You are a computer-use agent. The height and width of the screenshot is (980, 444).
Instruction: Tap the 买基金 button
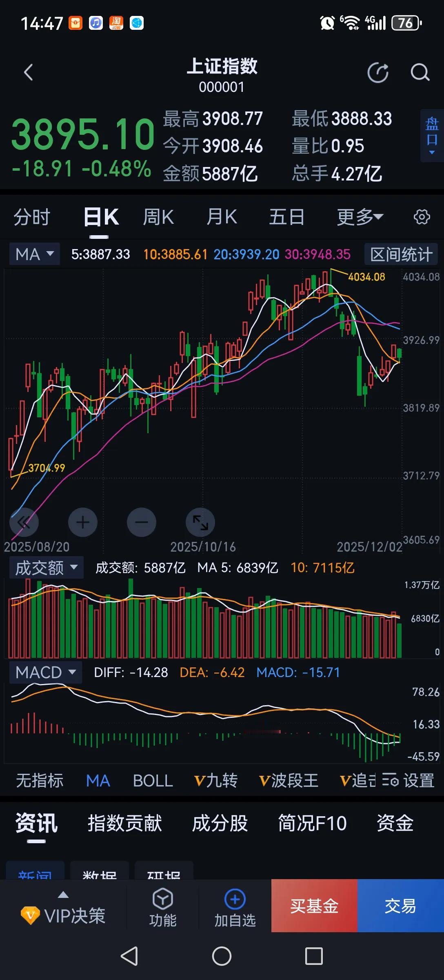click(314, 906)
